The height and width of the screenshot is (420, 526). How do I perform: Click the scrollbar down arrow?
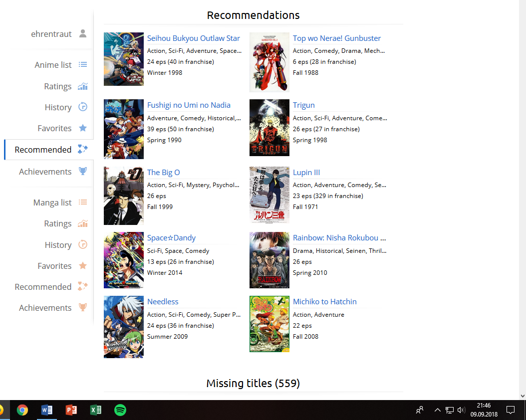click(x=523, y=396)
